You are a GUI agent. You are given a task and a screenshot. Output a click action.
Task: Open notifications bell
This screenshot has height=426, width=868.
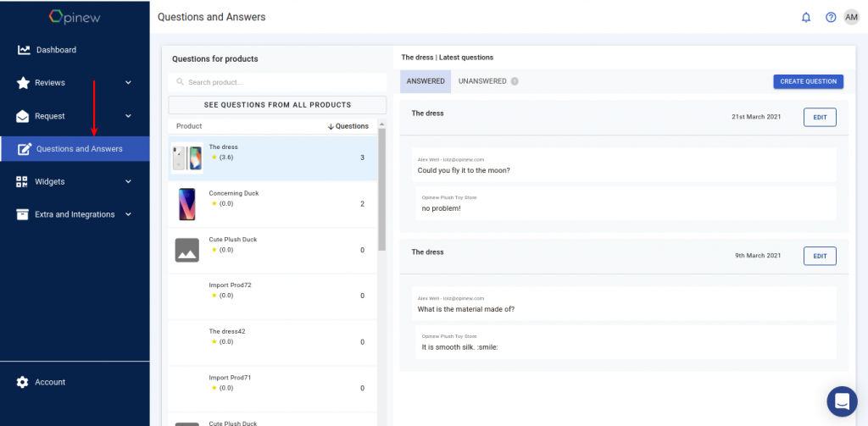pyautogui.click(x=806, y=17)
